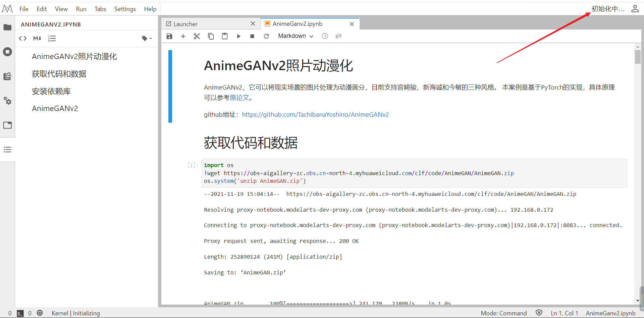Click the [1] cell execution prompt
Screen dimensions: 644x318
click(193, 165)
